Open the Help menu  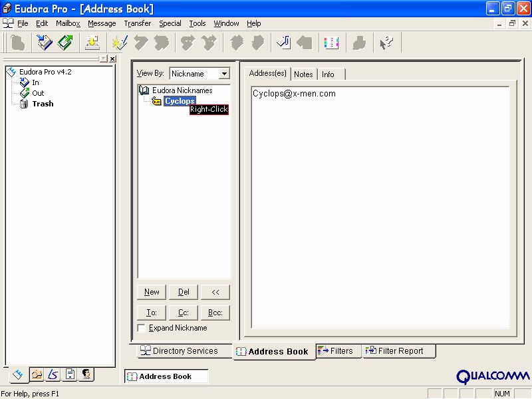[x=254, y=23]
